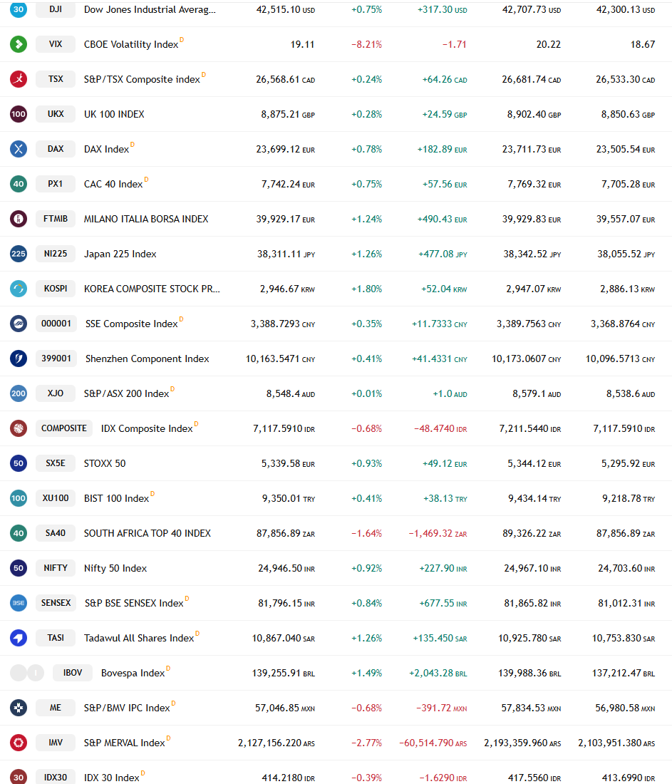
Task: Click VIX change value −8.21%
Action: pos(366,44)
